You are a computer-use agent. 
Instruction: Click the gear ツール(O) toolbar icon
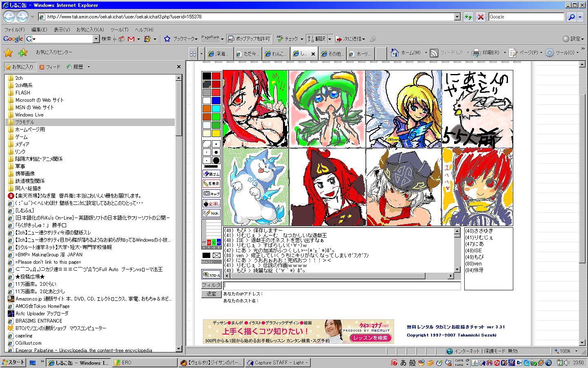[x=550, y=53]
